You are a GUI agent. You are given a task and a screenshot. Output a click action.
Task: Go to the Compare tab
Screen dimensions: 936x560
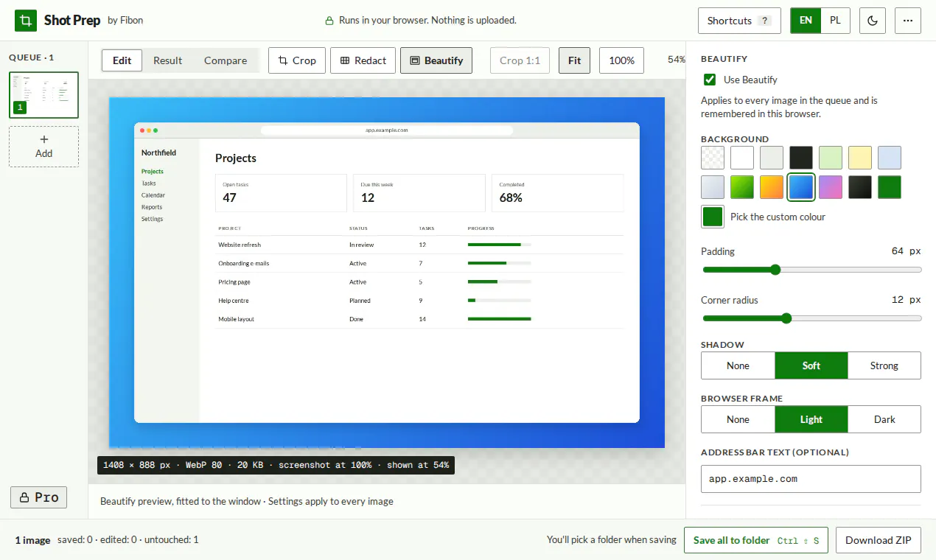(x=226, y=60)
